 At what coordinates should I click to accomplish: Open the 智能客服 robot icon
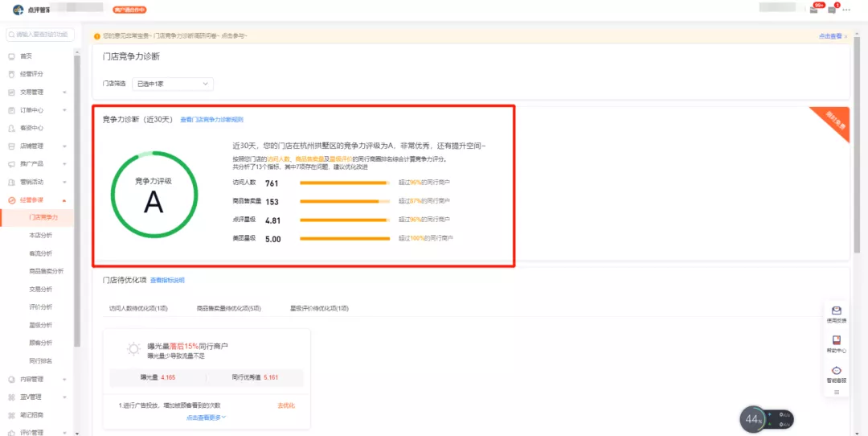tap(837, 371)
